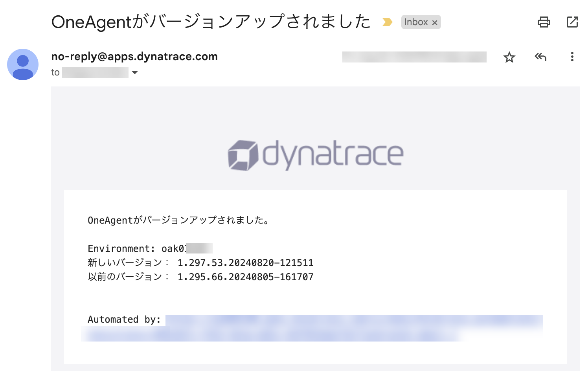Click the Environment: oak03 line
This screenshot has height=371, width=588.
(x=150, y=248)
